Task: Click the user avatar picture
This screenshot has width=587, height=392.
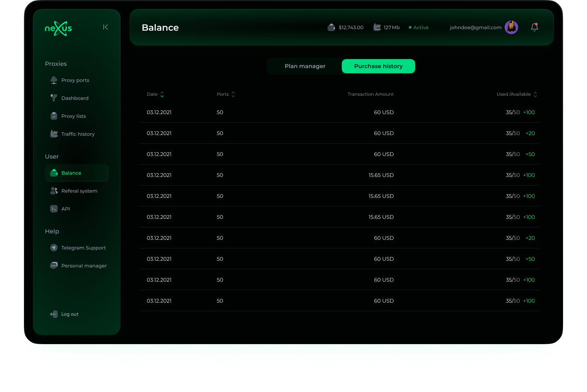Action: pyautogui.click(x=511, y=27)
